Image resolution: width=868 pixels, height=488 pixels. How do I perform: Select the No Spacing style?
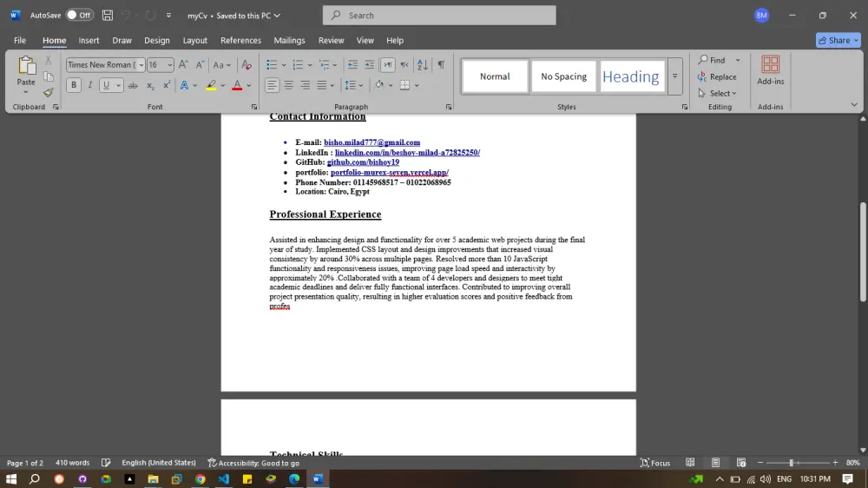coord(563,76)
